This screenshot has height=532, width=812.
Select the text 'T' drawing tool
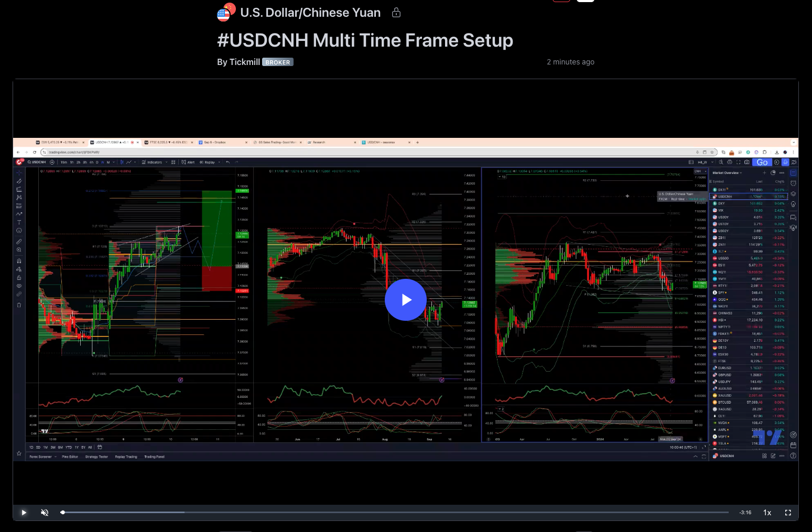19,222
